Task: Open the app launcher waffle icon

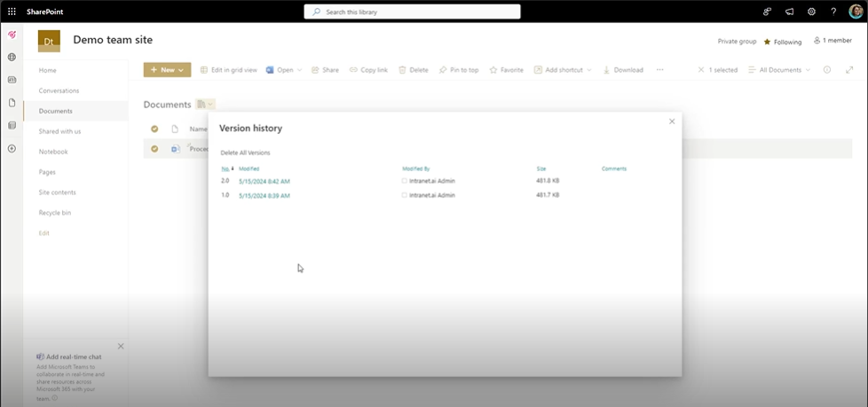Action: pos(12,12)
